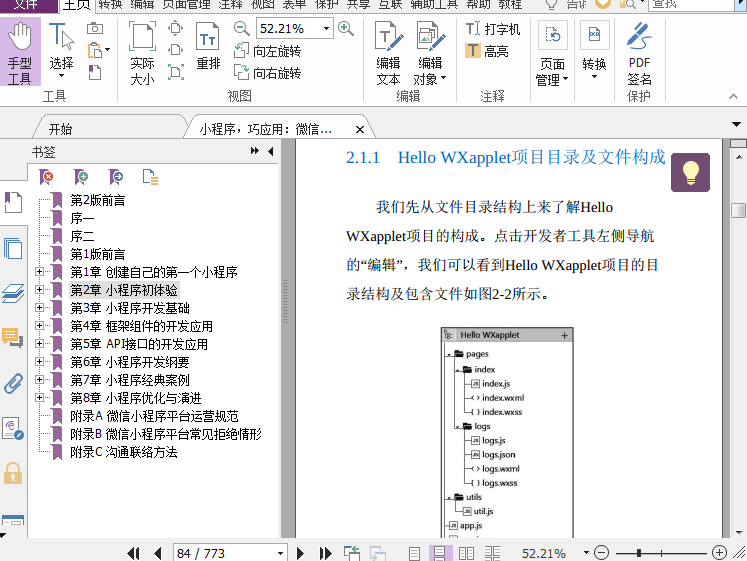
Task: Open the Accessibility (辅助工具) ribbon tab
Action: (434, 5)
